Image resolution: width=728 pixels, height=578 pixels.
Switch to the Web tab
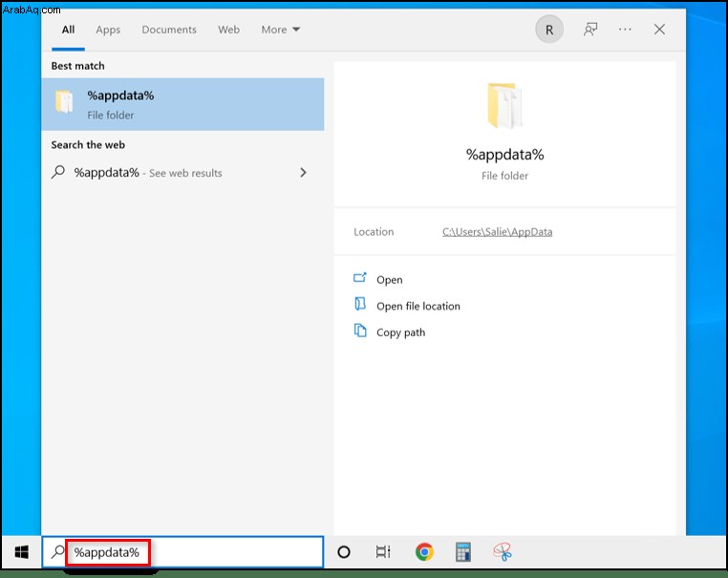pos(228,30)
